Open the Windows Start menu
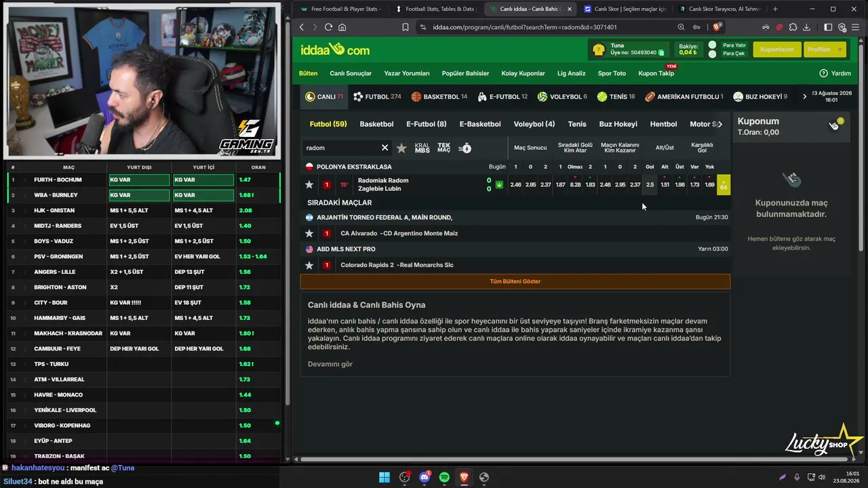The width and height of the screenshot is (868, 488). [384, 477]
